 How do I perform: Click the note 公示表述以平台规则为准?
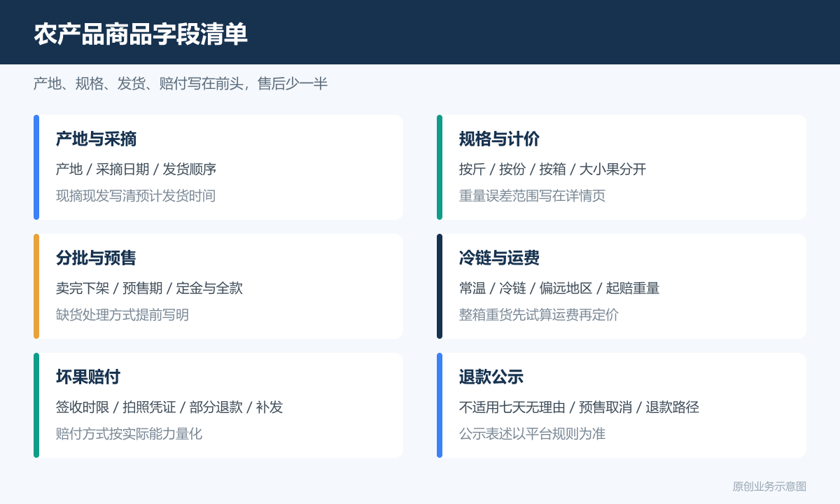pos(532,434)
